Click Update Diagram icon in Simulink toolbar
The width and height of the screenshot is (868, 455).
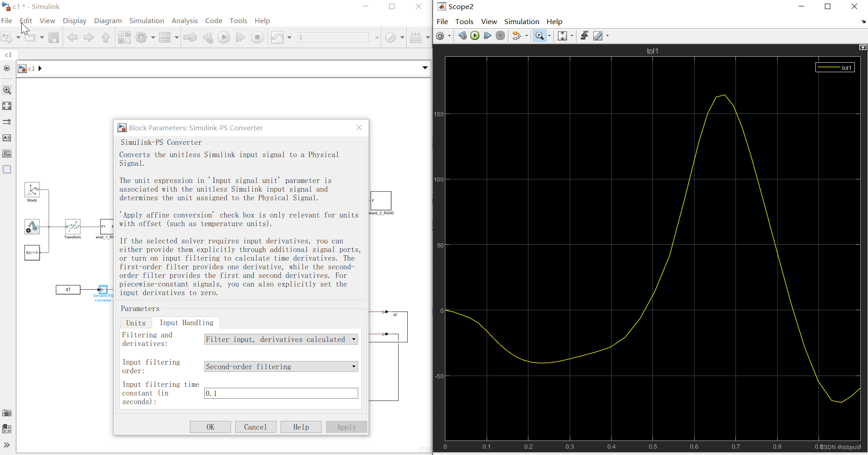click(190, 37)
